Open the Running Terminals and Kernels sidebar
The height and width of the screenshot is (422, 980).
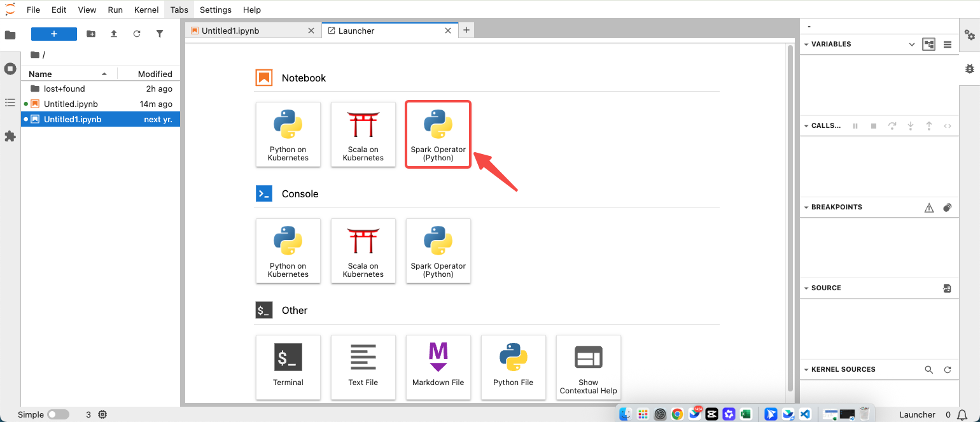tap(10, 69)
